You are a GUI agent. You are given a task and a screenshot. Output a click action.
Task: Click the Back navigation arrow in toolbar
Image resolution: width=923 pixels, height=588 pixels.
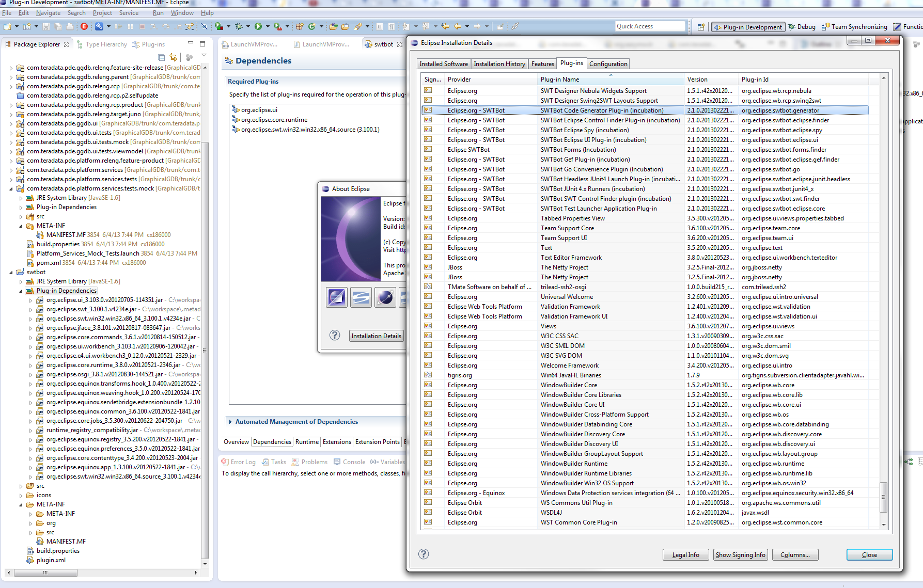[458, 26]
